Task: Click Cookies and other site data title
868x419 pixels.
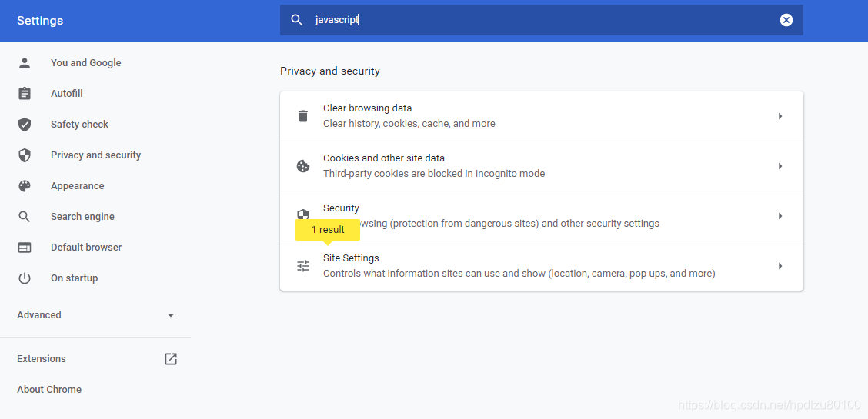Action: coord(384,158)
